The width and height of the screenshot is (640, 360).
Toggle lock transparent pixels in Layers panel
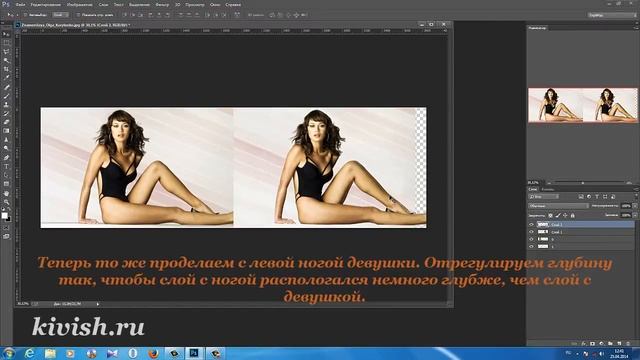pyautogui.click(x=550, y=215)
